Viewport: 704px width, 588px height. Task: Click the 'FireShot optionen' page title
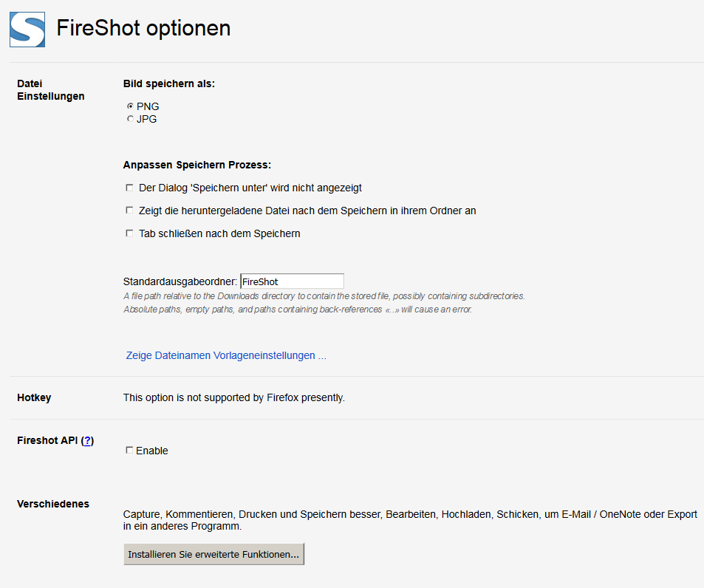click(x=143, y=28)
